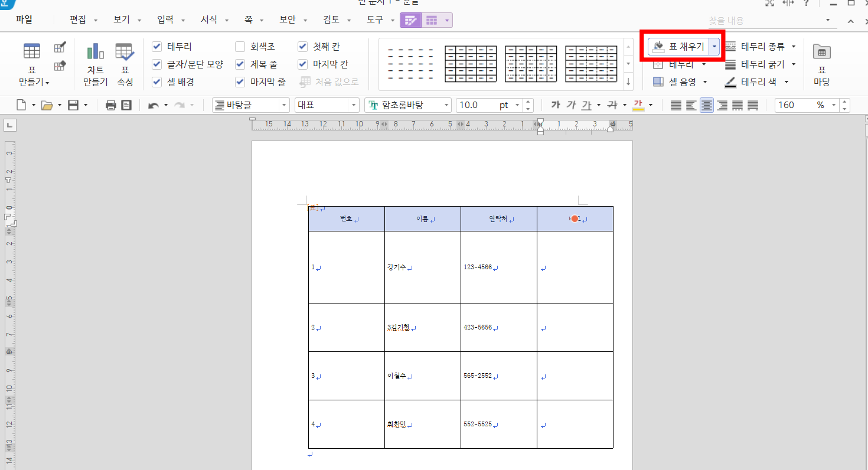Click the 셀 음영 cell shading icon
This screenshot has width=868, height=470.
658,82
